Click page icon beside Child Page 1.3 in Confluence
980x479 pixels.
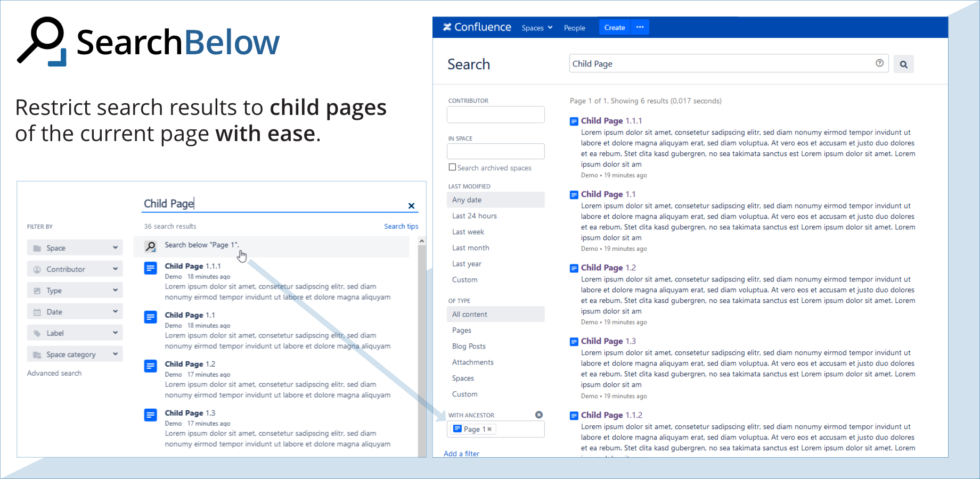[x=574, y=342]
